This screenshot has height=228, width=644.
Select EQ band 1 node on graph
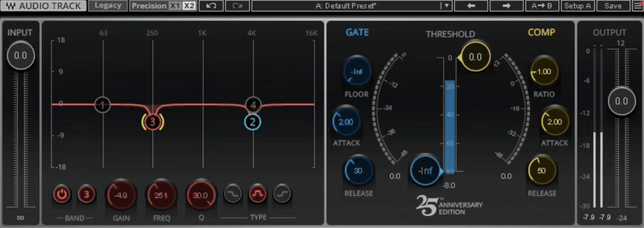coord(103,105)
